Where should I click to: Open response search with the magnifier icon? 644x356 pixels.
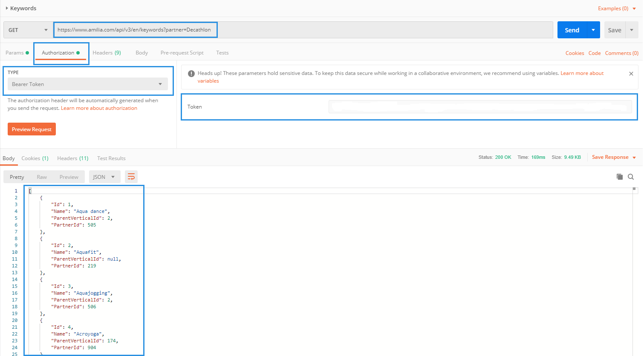(x=631, y=177)
